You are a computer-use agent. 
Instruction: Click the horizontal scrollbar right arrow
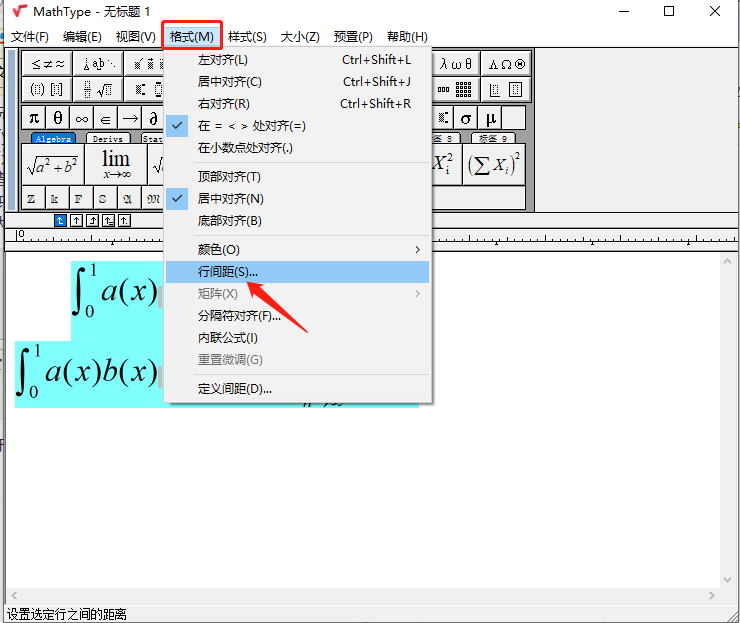coord(712,596)
